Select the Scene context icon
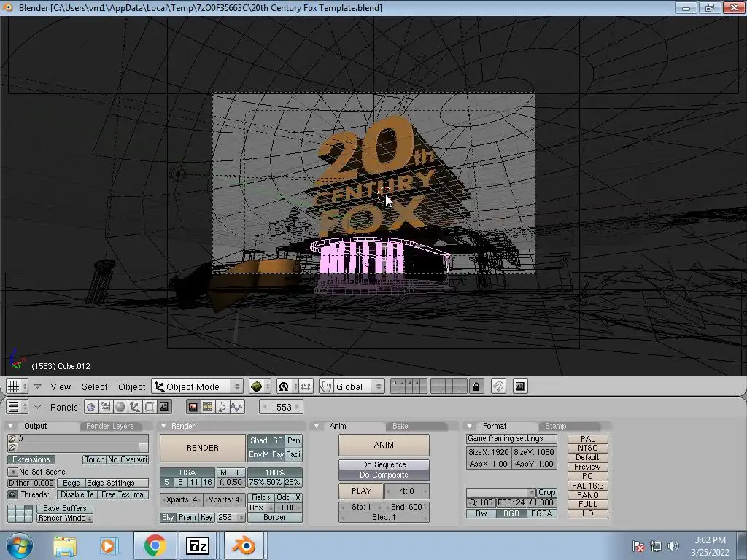 164,407
